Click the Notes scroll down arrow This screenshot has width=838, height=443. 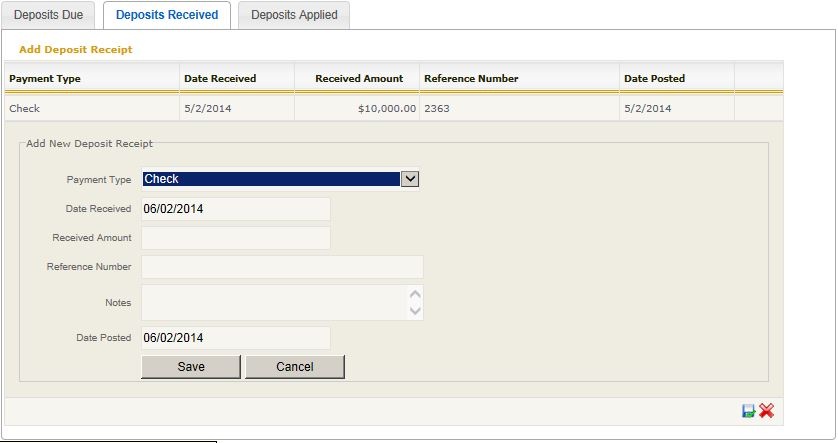coord(416,311)
